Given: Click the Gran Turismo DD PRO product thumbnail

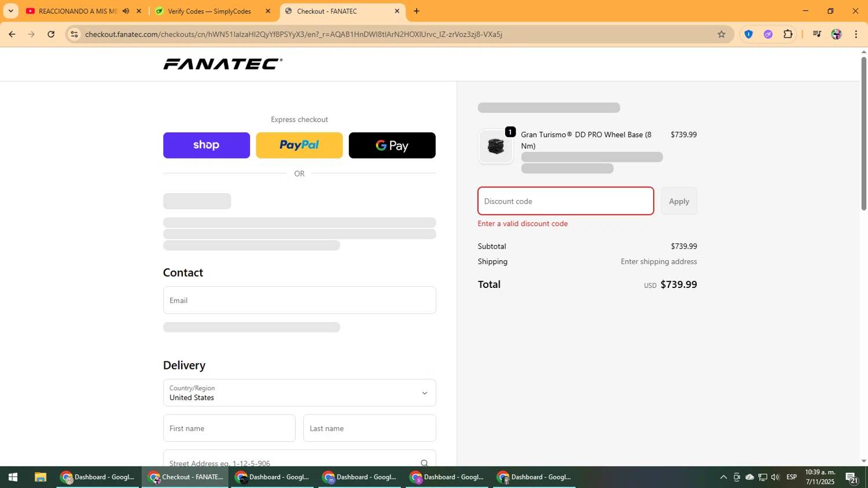Looking at the screenshot, I should pyautogui.click(x=495, y=146).
